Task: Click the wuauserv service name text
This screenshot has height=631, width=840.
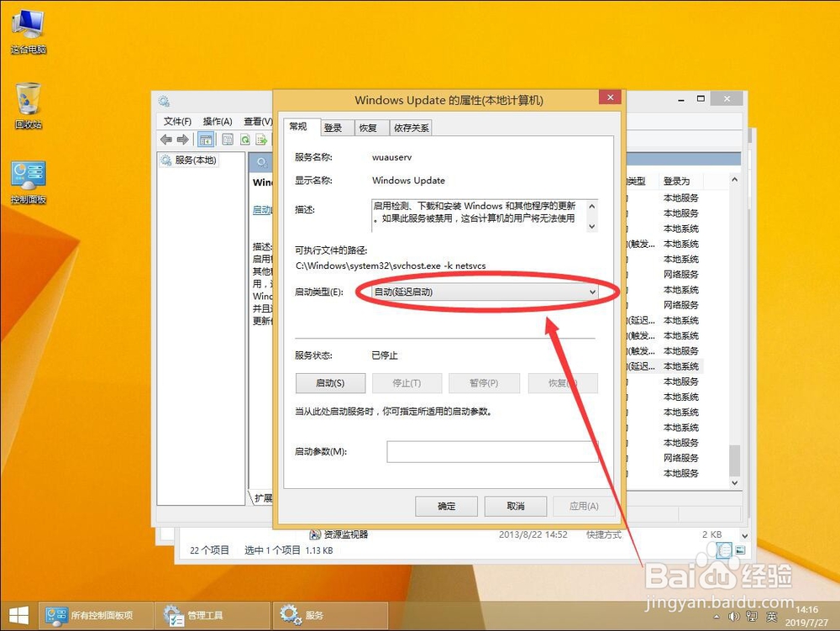Action: (x=392, y=157)
